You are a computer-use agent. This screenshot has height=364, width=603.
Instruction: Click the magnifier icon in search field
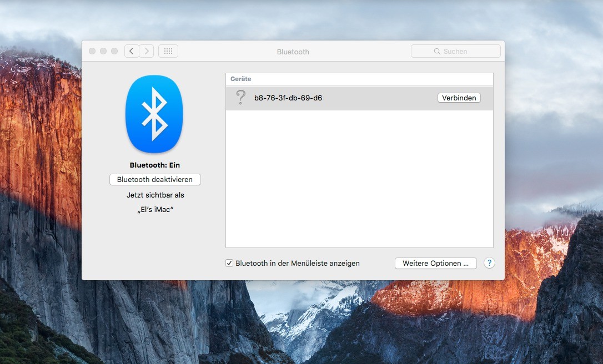click(x=437, y=52)
